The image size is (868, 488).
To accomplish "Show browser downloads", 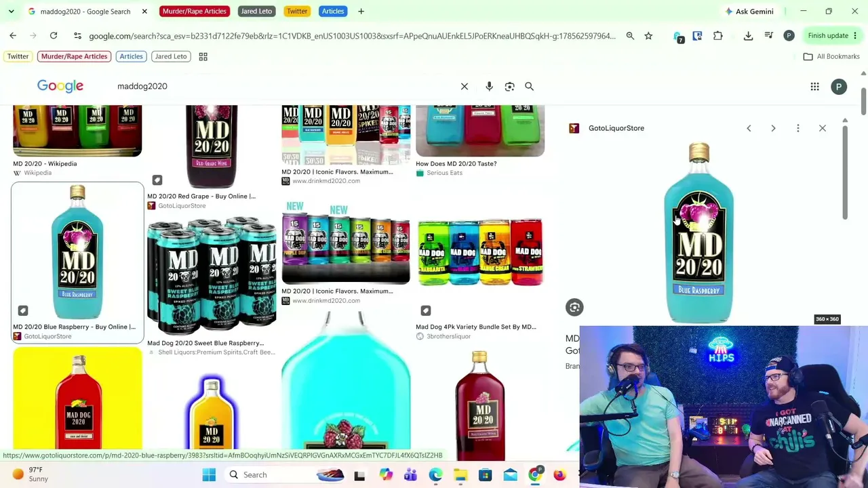I will [x=748, y=36].
